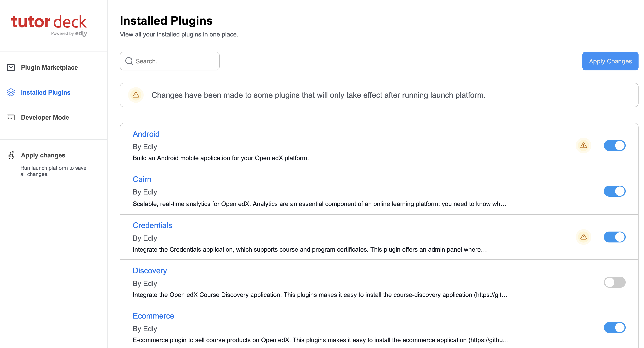Go to Developer Mode in sidebar
This screenshot has width=644, height=348.
click(x=45, y=117)
